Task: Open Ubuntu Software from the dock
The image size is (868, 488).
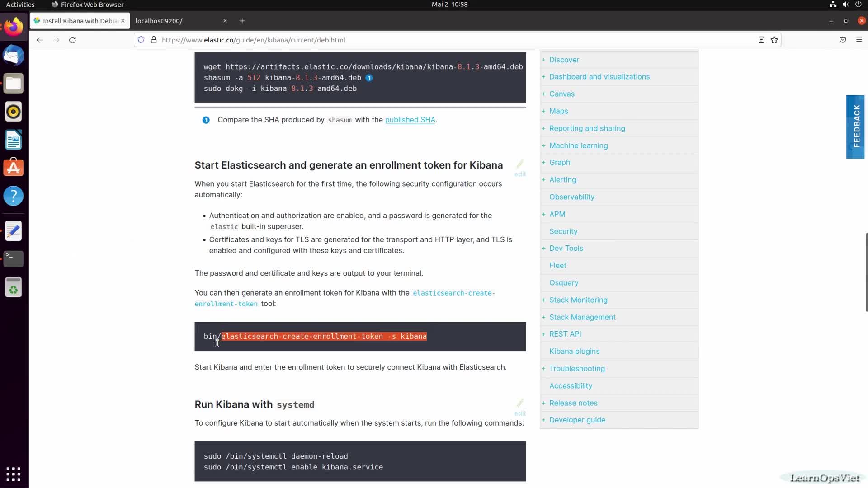Action: [14, 168]
